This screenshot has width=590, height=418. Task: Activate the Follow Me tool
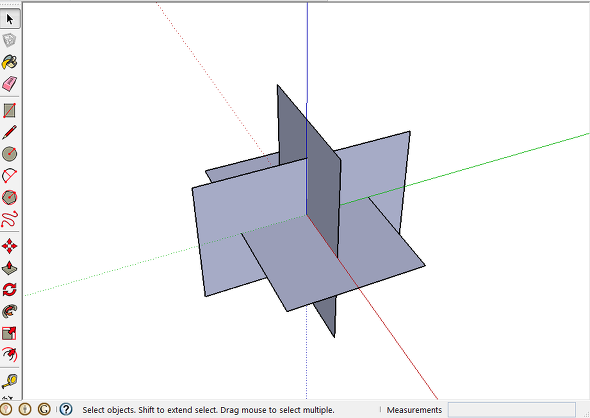[x=9, y=311]
